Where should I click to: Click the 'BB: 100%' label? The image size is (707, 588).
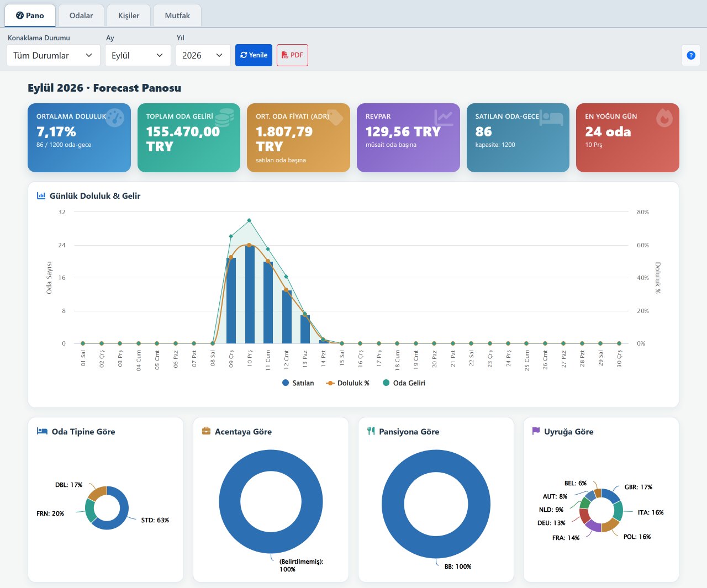pyautogui.click(x=458, y=566)
